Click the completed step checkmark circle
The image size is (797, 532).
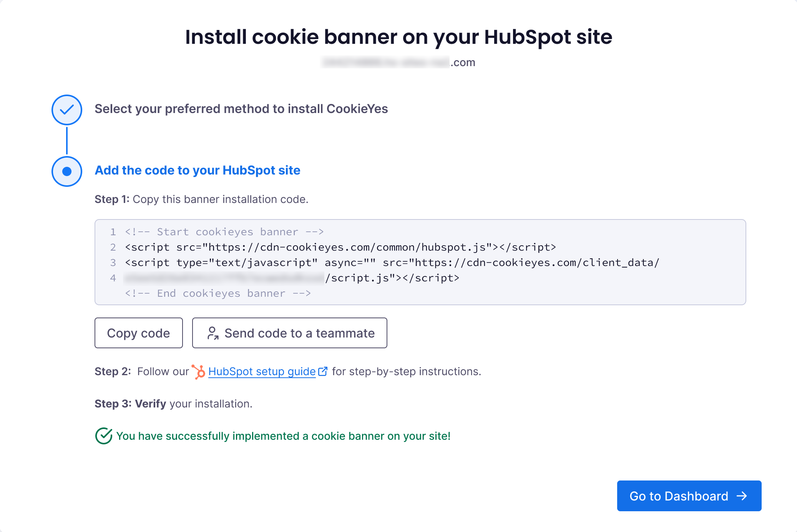point(67,110)
